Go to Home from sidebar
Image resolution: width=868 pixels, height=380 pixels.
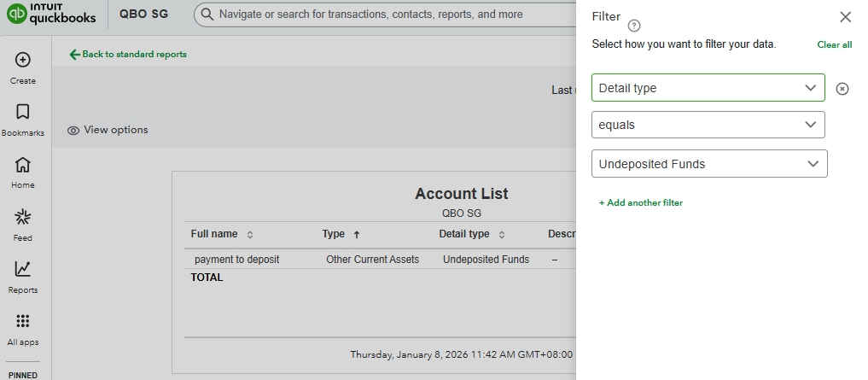point(23,165)
